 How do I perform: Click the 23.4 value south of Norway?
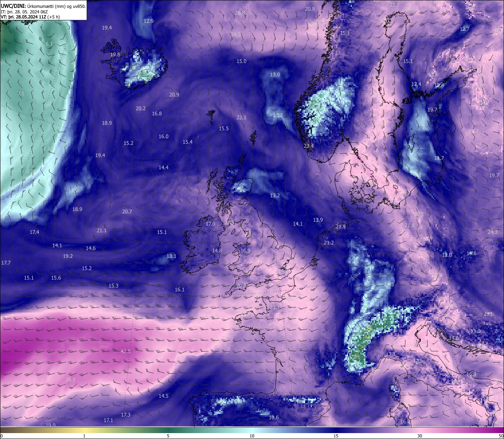pyautogui.click(x=309, y=146)
